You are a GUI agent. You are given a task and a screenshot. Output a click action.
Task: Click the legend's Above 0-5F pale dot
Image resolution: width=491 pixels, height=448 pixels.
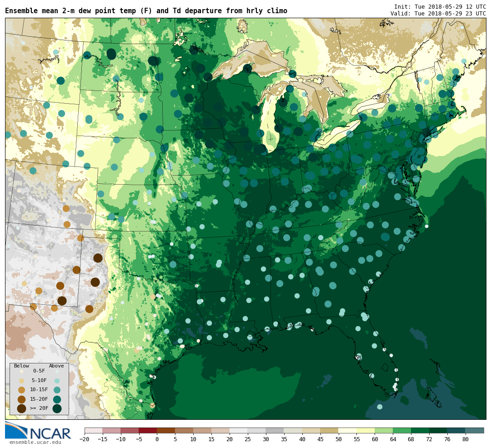click(57, 371)
